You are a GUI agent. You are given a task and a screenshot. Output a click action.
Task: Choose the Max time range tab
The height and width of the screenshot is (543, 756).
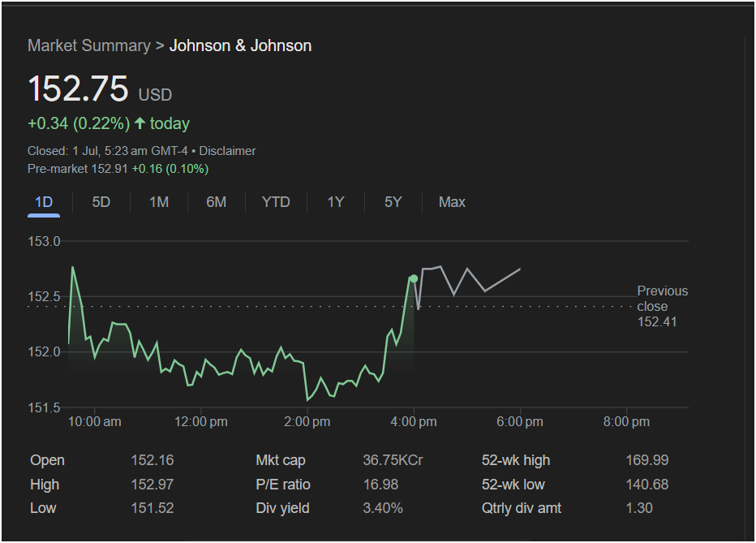click(452, 202)
